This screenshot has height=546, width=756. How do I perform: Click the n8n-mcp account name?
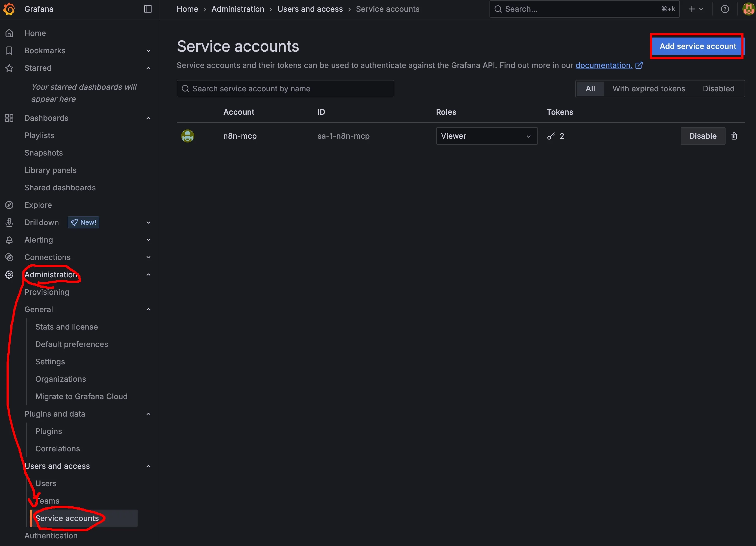(x=240, y=136)
